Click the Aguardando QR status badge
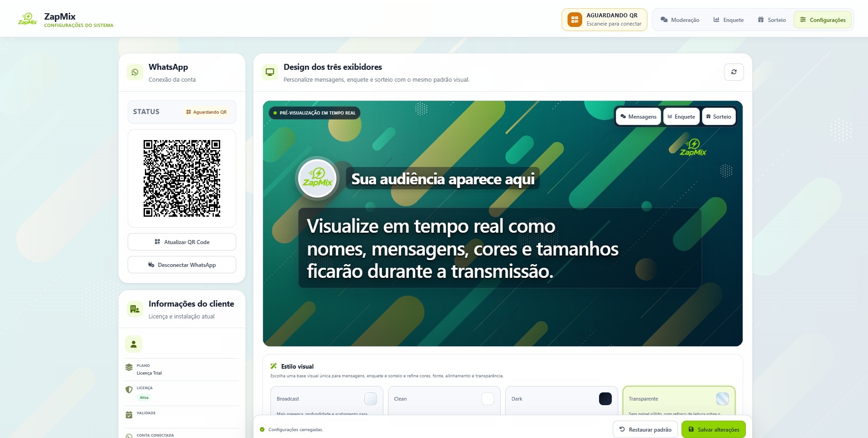The width and height of the screenshot is (868, 438). [207, 112]
